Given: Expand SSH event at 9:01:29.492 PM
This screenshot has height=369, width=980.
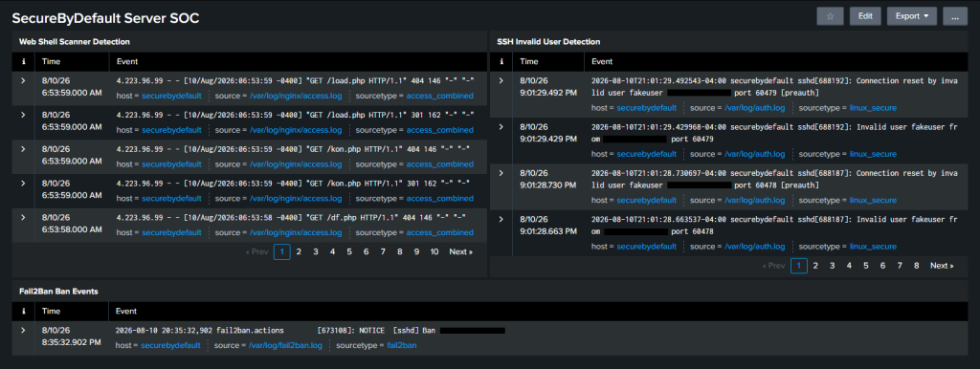Looking at the screenshot, I should (501, 80).
